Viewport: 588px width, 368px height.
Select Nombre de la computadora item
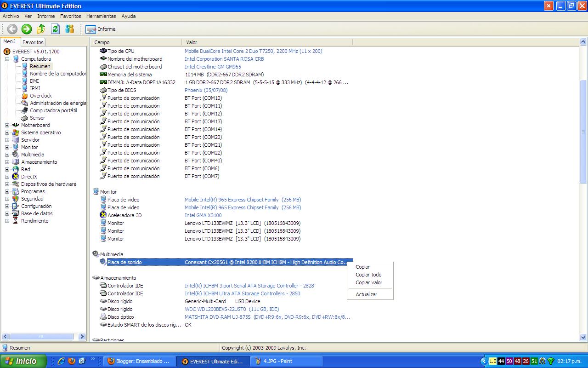(58, 74)
